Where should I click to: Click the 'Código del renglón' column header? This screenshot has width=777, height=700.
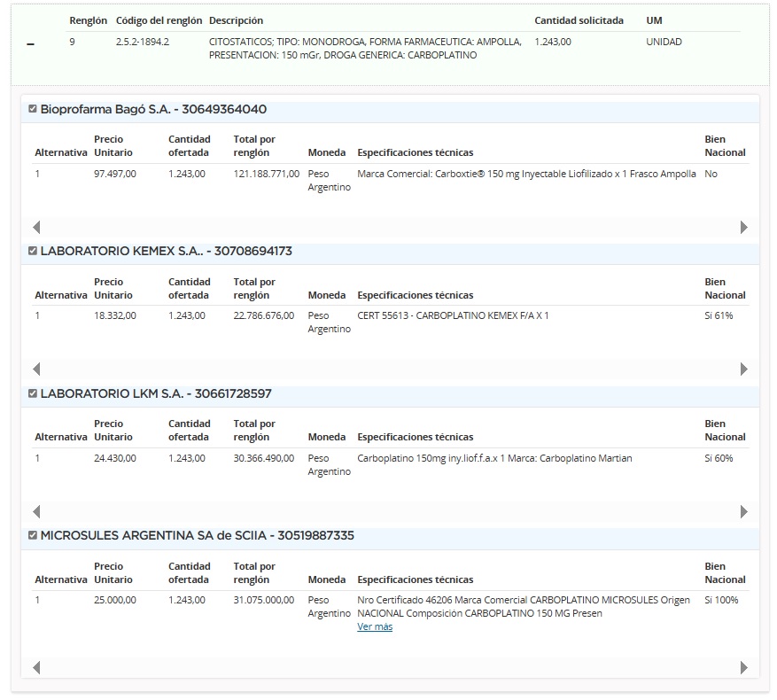(159, 20)
